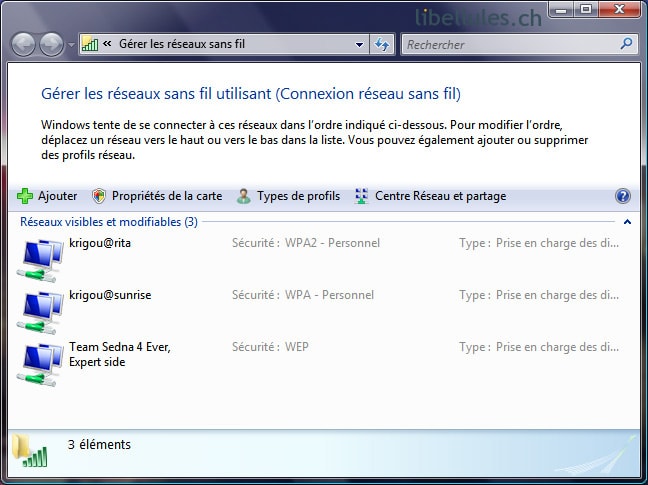648x485 pixels.
Task: Click the folder signal icon in details pane
Action: pos(30,450)
